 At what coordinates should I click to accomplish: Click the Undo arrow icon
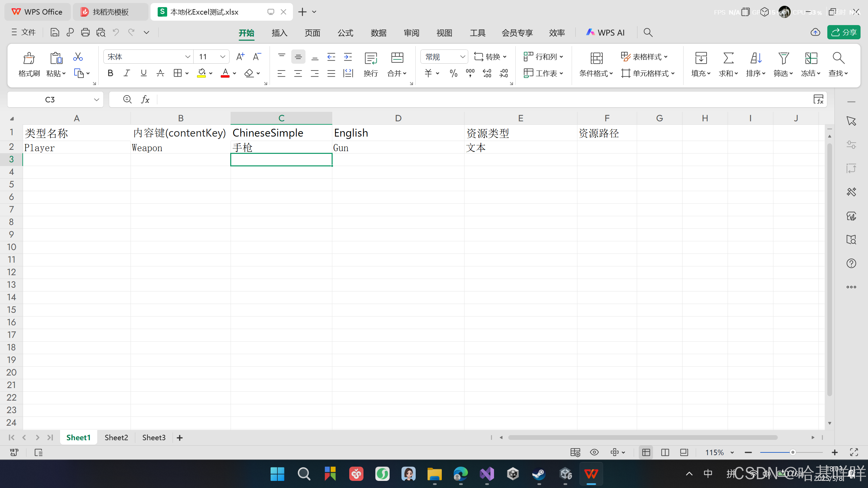click(116, 32)
